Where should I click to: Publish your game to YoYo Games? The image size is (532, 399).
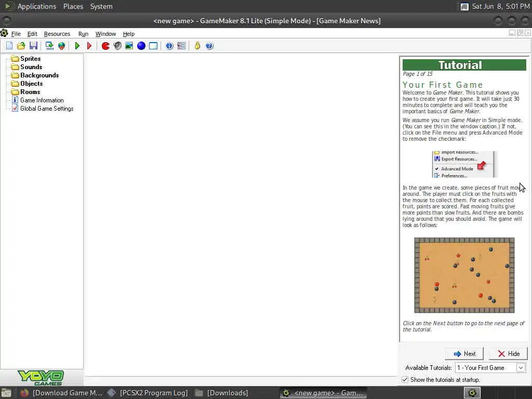[61, 46]
